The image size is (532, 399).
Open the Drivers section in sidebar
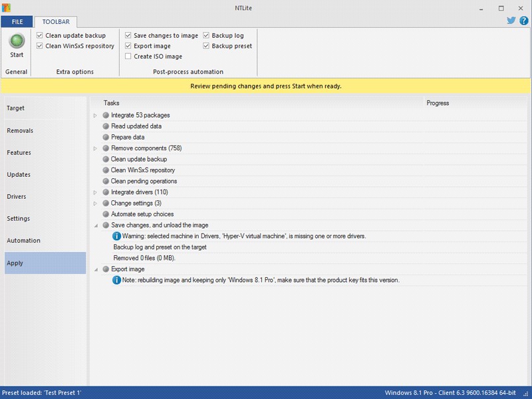click(17, 197)
